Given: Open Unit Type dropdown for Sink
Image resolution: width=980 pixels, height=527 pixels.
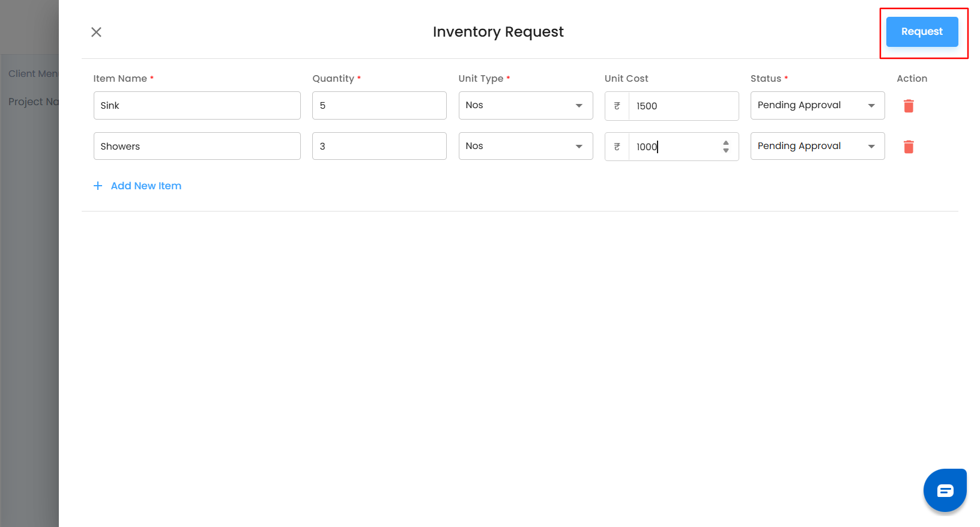Looking at the screenshot, I should pyautogui.click(x=525, y=105).
